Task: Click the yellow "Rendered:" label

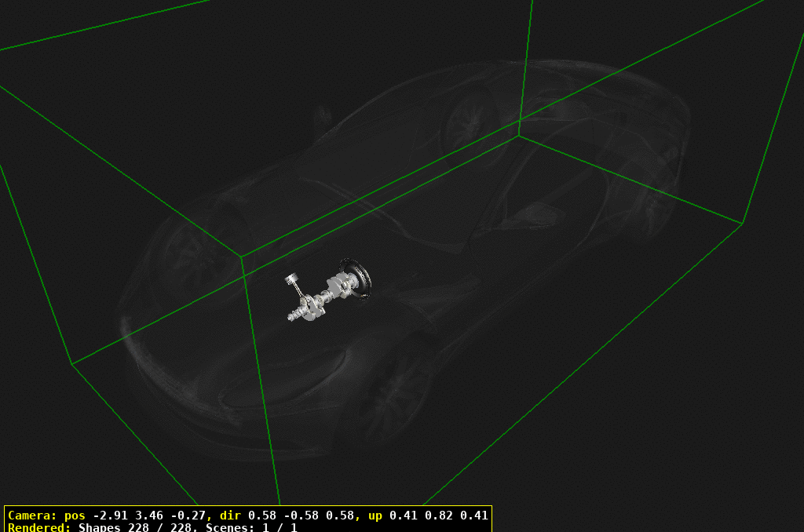Action: click(x=39, y=527)
